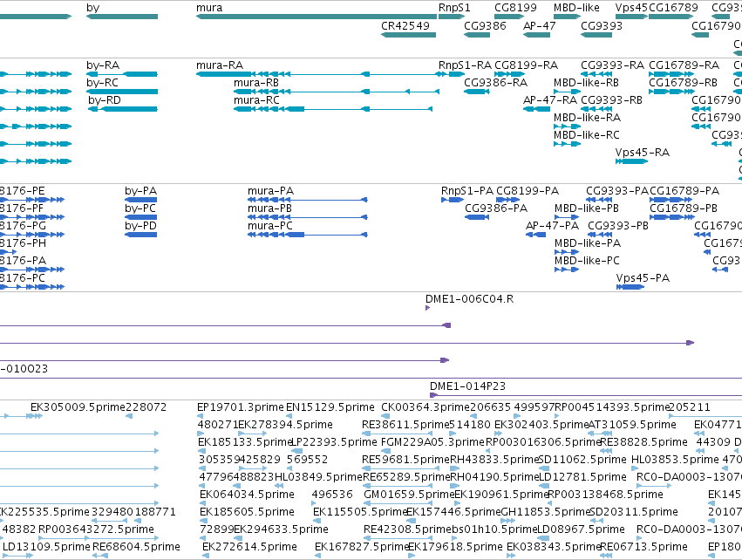Select protein by-PC
742x560 pixels.
pos(140,217)
